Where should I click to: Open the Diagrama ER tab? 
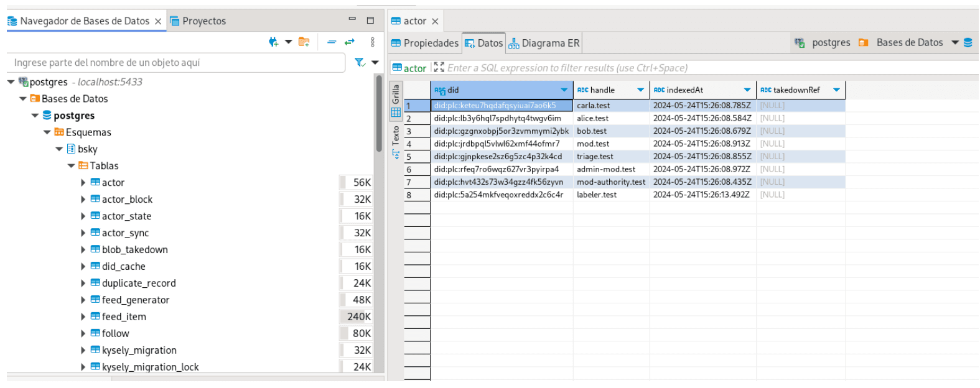coord(544,43)
